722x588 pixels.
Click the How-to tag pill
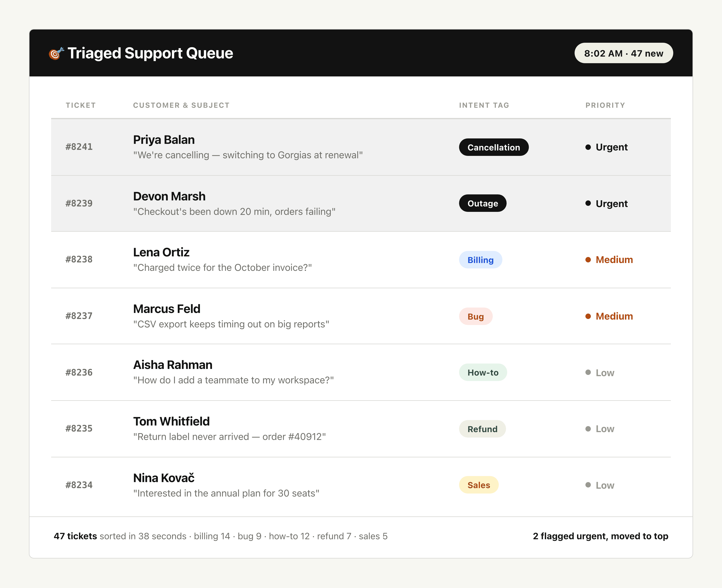pos(483,373)
